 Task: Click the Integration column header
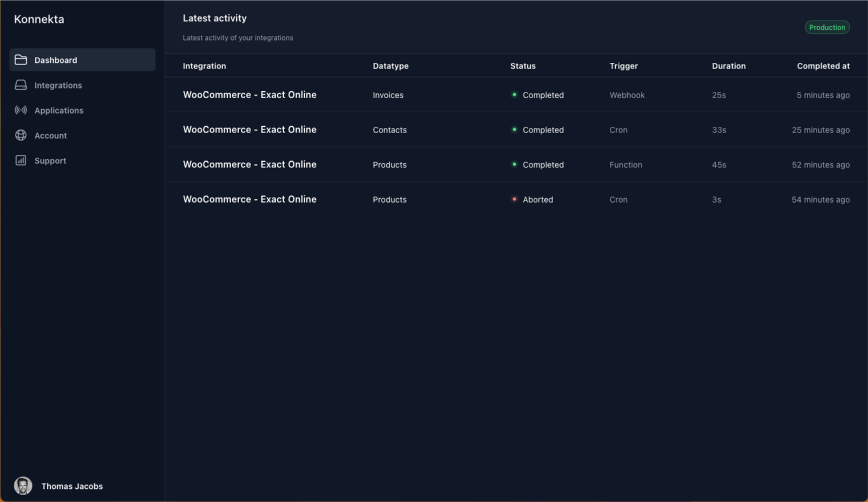coord(204,66)
